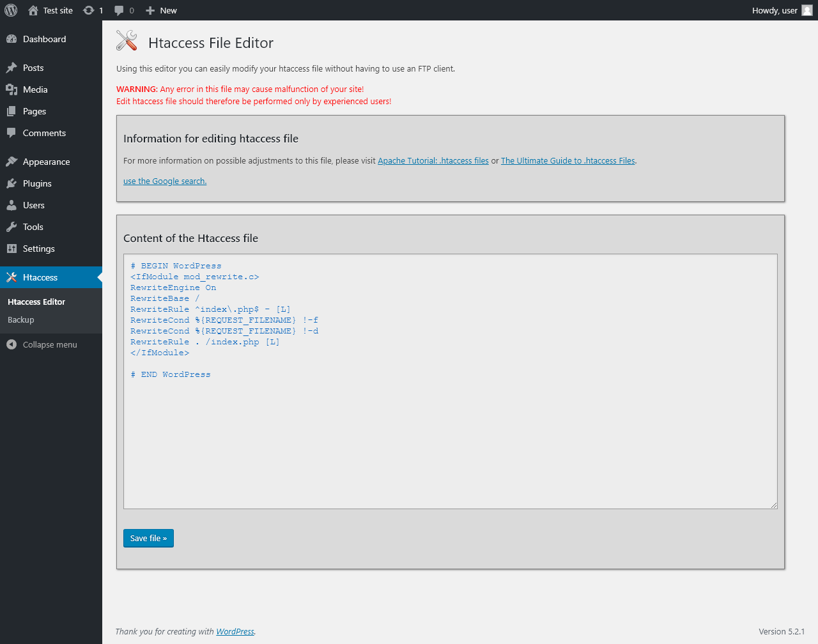
Task: Click the Version 5.2.1 footer text
Action: coord(782,632)
